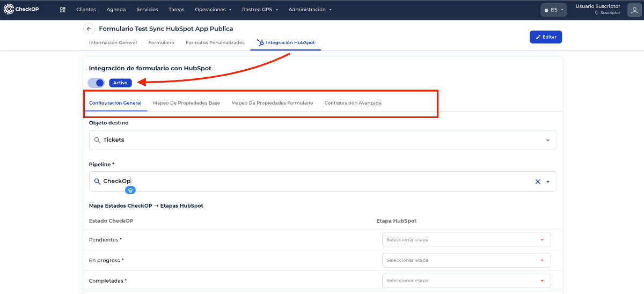This screenshot has width=644, height=294.
Task: Expand the Operaciones menu
Action: point(213,10)
